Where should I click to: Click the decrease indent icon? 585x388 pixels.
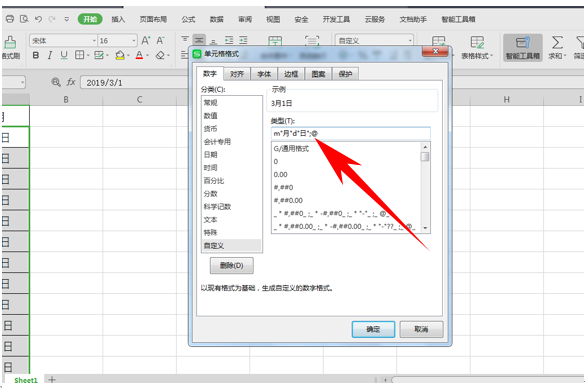tap(229, 40)
